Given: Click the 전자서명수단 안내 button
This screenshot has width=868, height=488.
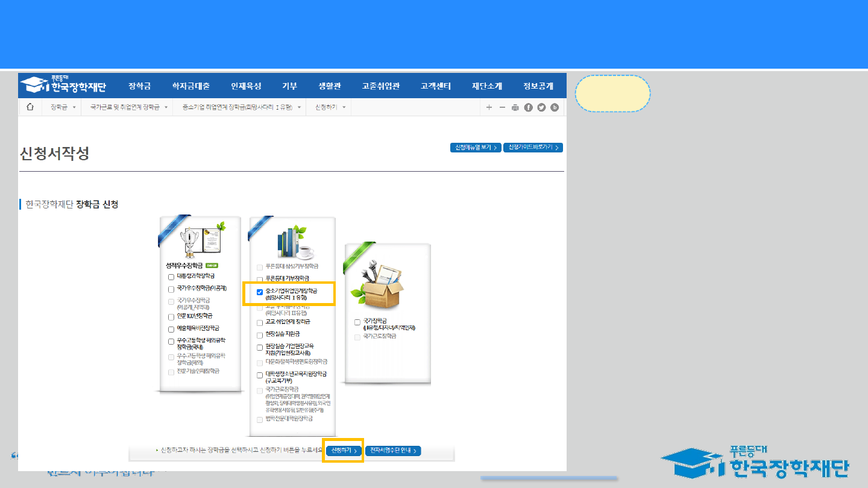Looking at the screenshot, I should tap(392, 451).
